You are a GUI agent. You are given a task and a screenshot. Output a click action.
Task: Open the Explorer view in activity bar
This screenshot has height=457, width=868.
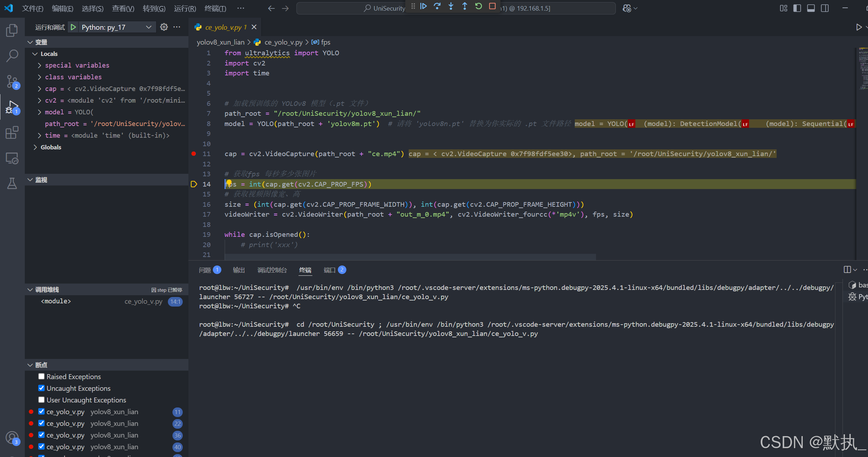point(12,30)
